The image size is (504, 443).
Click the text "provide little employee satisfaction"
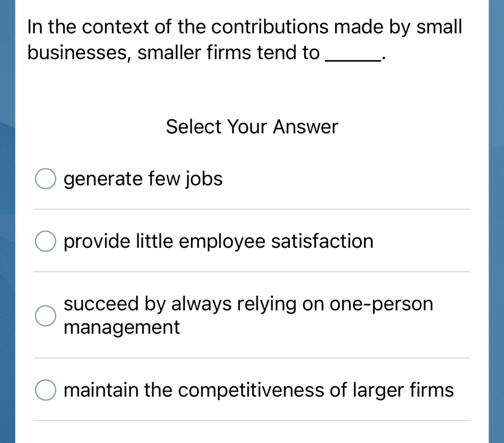[x=218, y=241]
